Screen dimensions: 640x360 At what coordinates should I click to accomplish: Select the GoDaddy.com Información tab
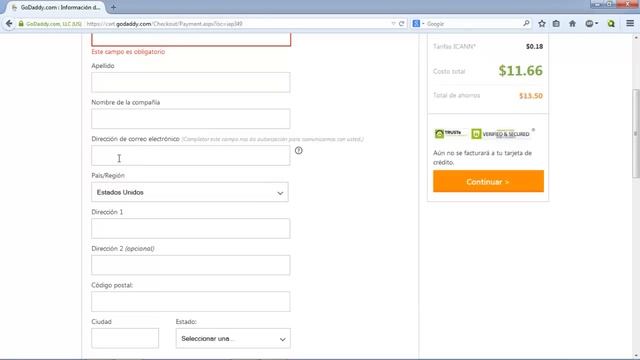[x=56, y=7]
